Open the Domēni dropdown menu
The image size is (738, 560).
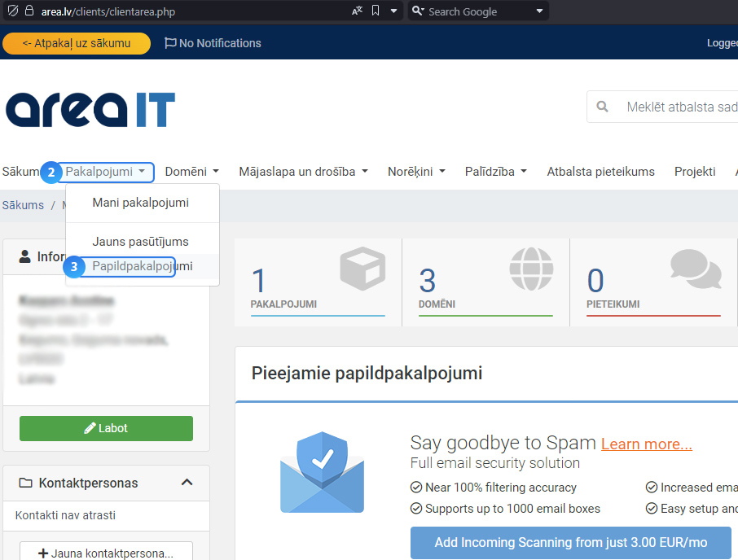(191, 172)
